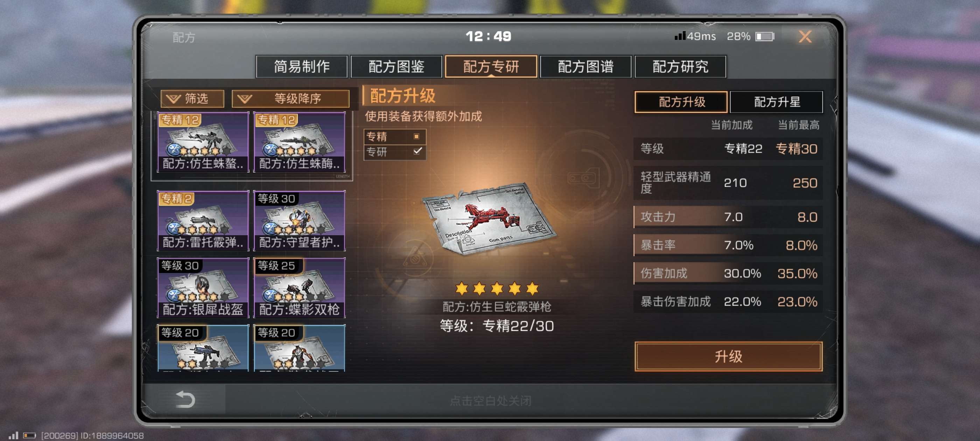Select the 仿生蛛酶 recipe blueprint
980x441 pixels.
(x=300, y=142)
